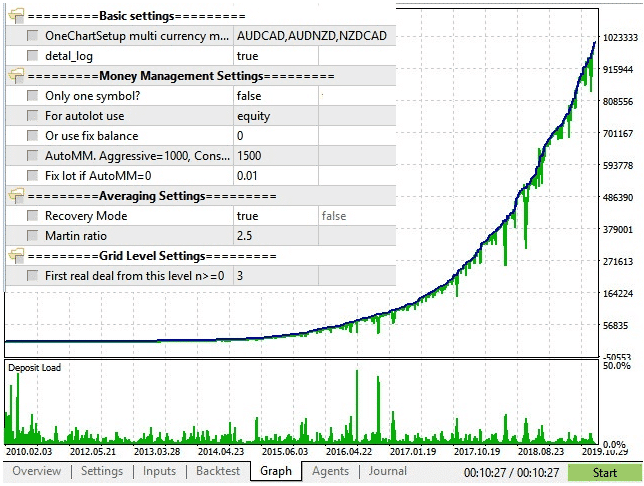Click the 2016.04.22 date label

coord(349,451)
